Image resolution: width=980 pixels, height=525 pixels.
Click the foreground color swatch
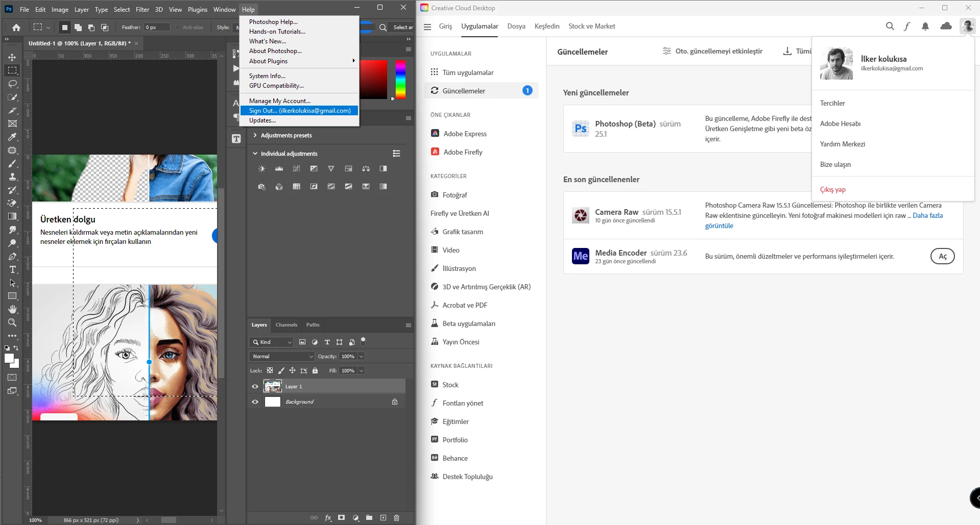(9, 358)
